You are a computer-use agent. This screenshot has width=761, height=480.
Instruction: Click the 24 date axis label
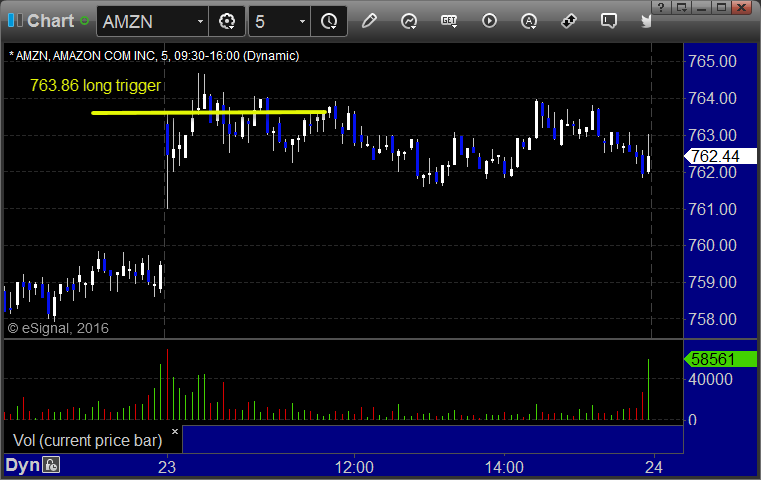(654, 467)
